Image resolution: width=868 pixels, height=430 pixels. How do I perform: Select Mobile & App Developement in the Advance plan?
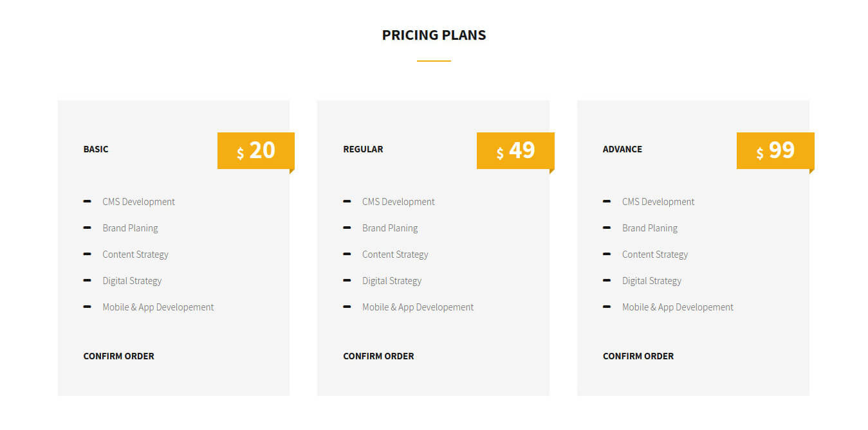click(x=678, y=307)
